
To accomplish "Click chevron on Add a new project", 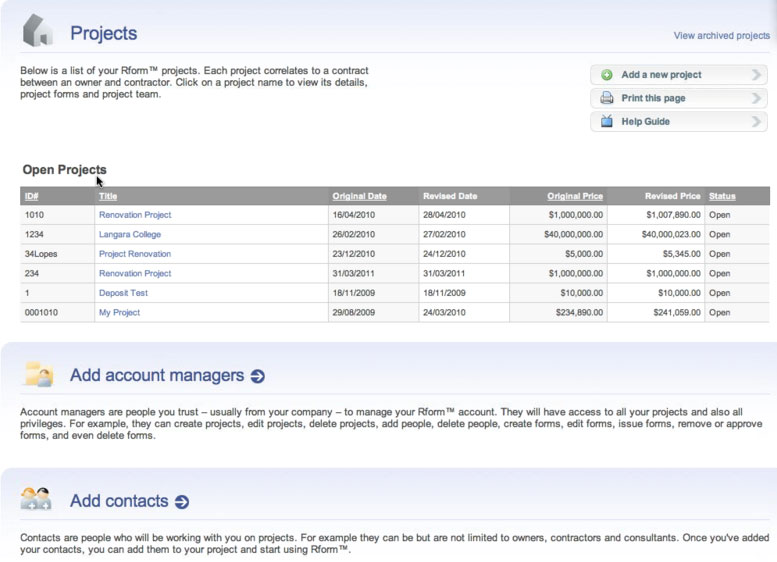I will click(756, 75).
